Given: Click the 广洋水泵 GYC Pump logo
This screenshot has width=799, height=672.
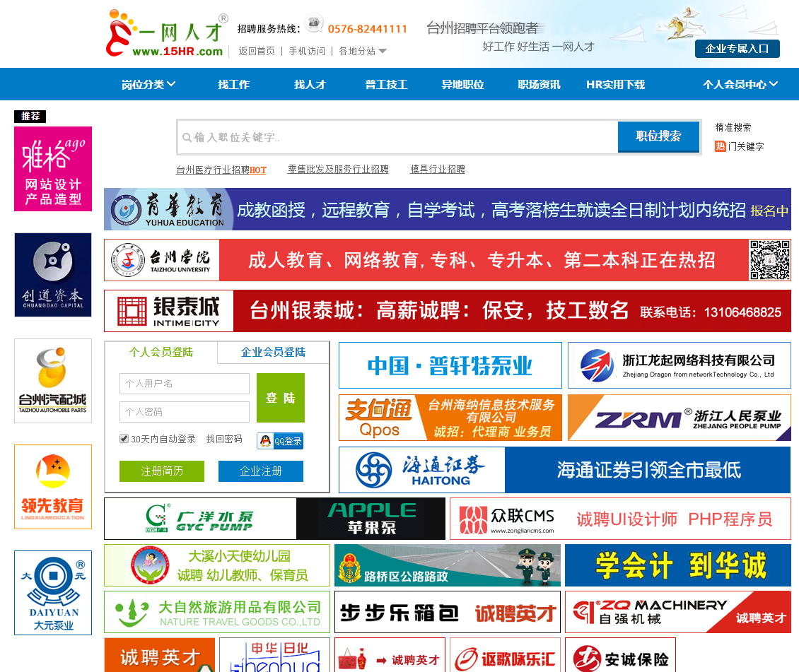Looking at the screenshot, I should (x=200, y=519).
